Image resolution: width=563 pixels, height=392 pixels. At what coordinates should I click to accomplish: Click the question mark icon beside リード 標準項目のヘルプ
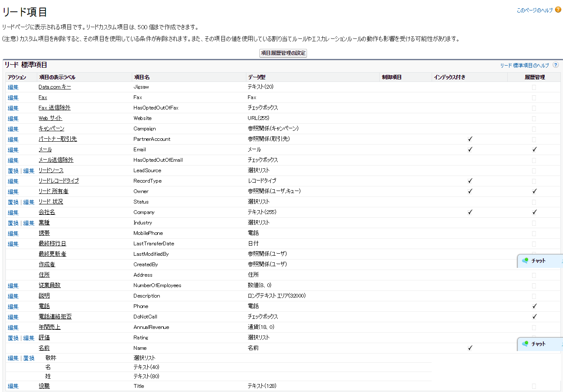click(x=555, y=65)
